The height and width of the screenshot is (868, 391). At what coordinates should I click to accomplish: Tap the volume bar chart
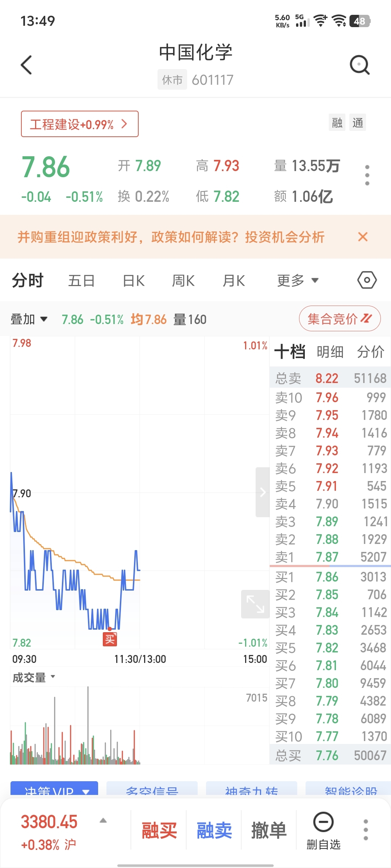[140, 725]
